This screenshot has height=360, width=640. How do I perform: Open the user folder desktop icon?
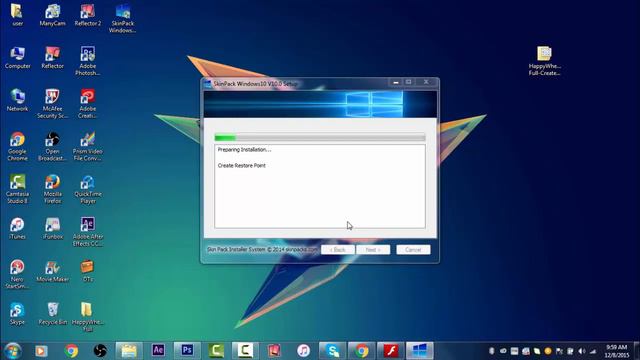17,15
